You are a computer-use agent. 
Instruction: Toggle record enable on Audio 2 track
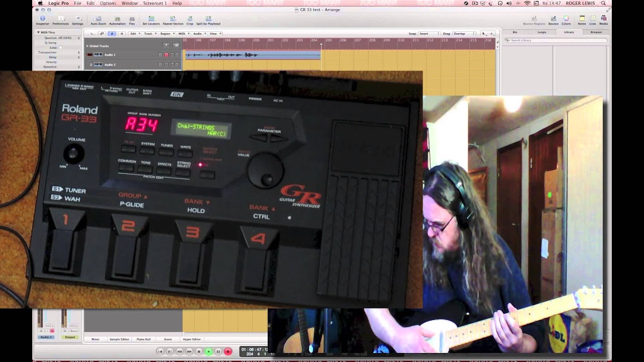click(166, 65)
